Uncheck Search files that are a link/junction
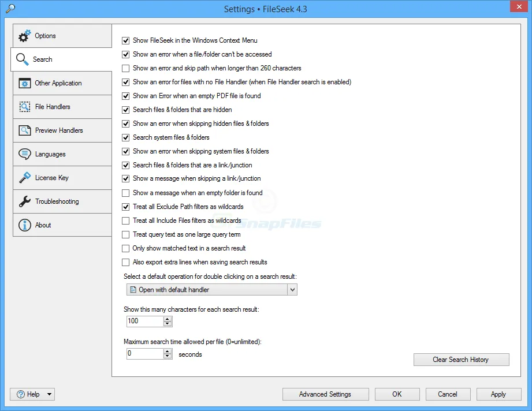532x411 pixels. [125, 165]
